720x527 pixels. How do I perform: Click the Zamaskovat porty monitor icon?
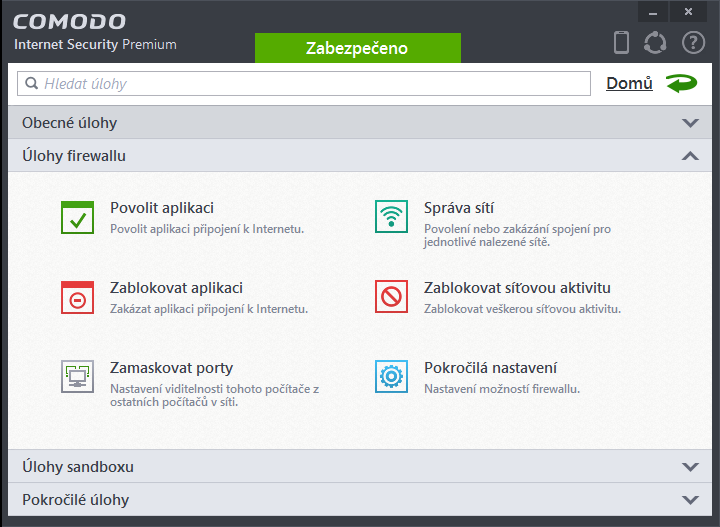coord(77,377)
